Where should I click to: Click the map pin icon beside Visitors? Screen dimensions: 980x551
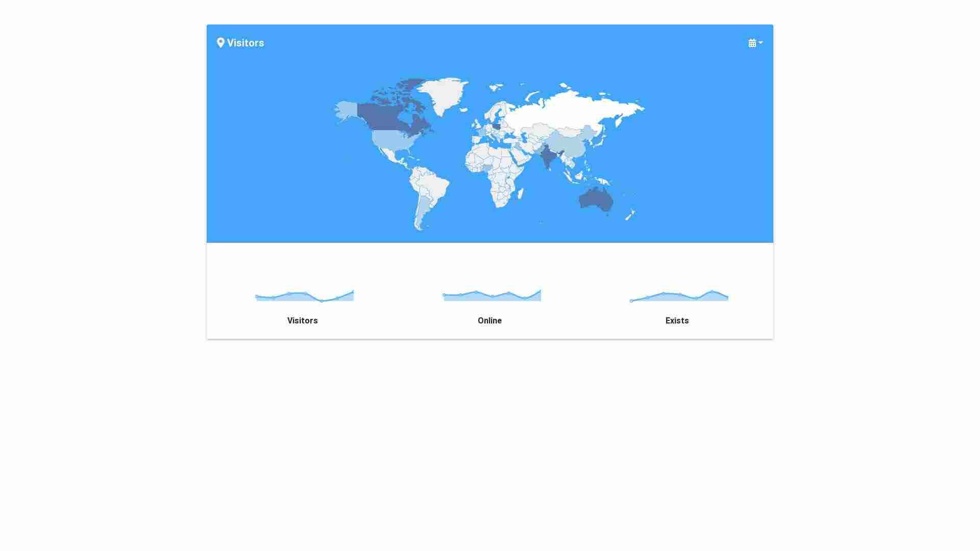click(220, 43)
